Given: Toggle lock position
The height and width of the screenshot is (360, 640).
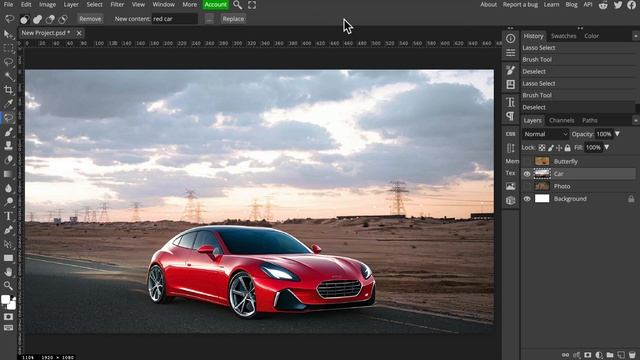Looking at the screenshot, I should point(559,148).
